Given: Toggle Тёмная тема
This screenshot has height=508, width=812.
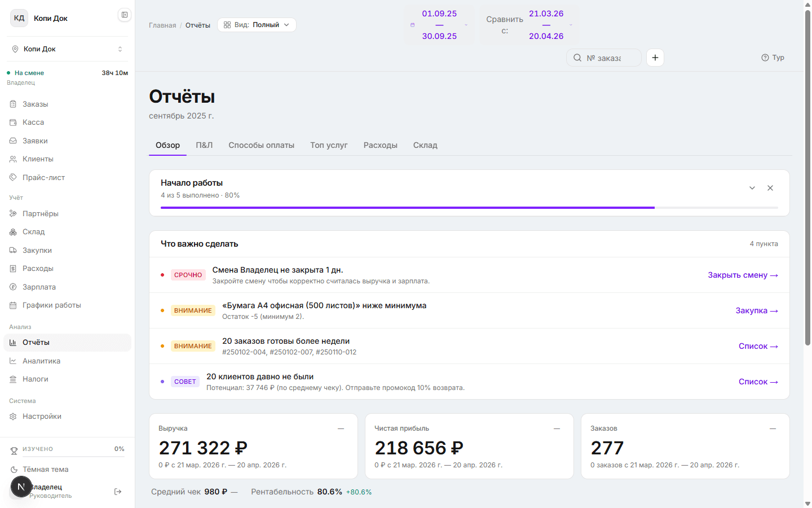Looking at the screenshot, I should click(x=68, y=470).
